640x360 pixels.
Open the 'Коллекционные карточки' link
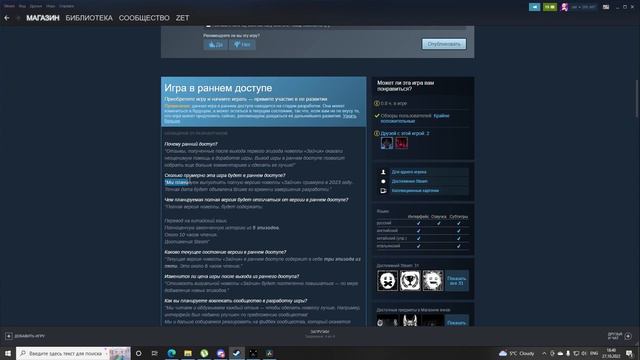coord(415,191)
